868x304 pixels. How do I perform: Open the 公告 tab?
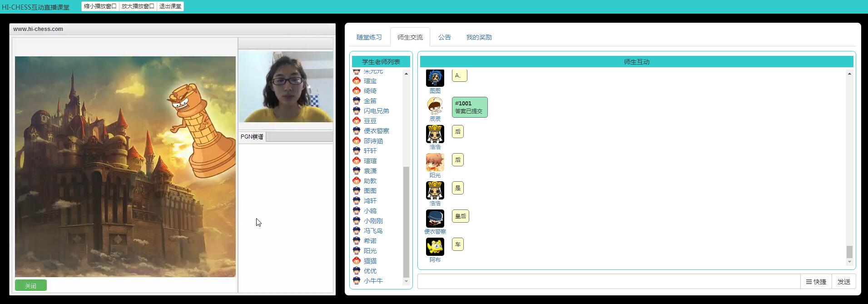pos(445,37)
